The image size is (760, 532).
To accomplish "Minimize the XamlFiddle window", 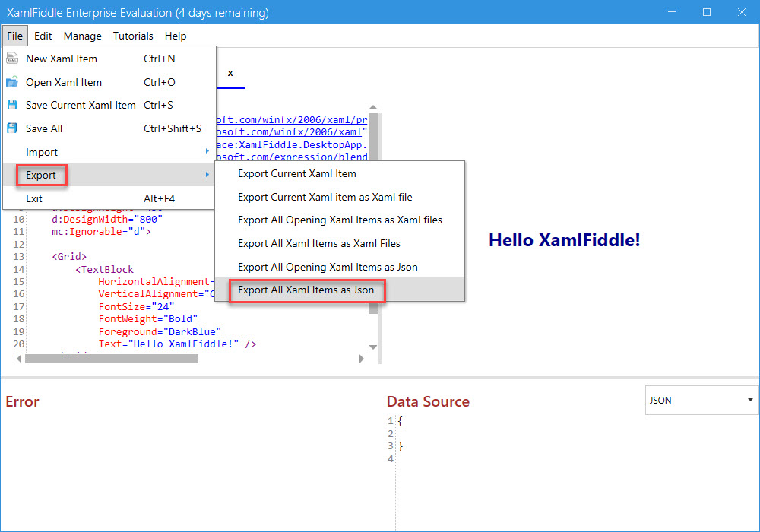I will click(671, 12).
